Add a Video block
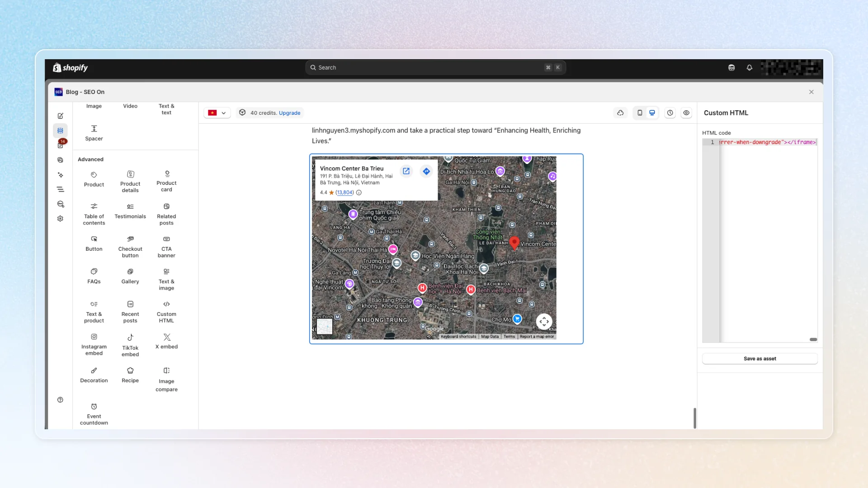The width and height of the screenshot is (868, 488). (130, 106)
